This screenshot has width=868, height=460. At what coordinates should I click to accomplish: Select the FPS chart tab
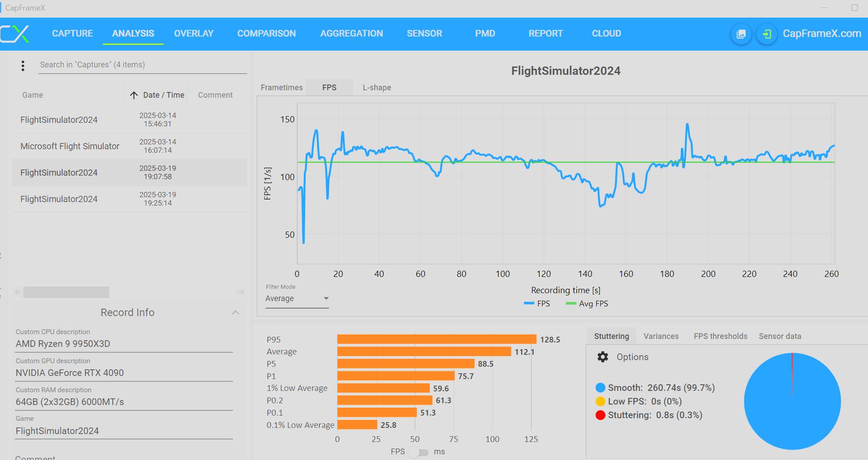click(329, 88)
